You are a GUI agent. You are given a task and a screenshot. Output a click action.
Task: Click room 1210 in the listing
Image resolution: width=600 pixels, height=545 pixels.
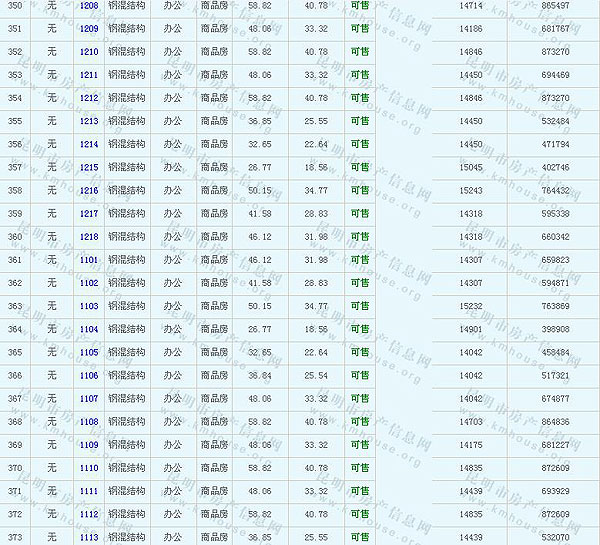[89, 52]
